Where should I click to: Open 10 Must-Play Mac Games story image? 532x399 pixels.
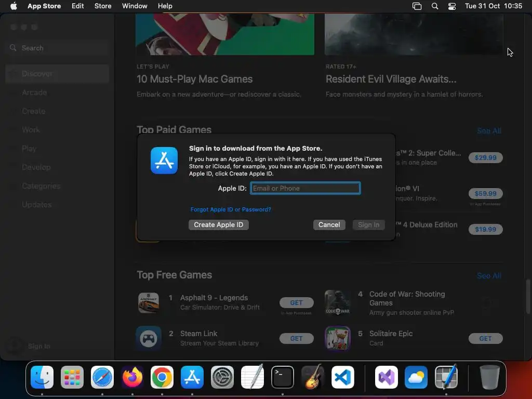[x=225, y=34]
